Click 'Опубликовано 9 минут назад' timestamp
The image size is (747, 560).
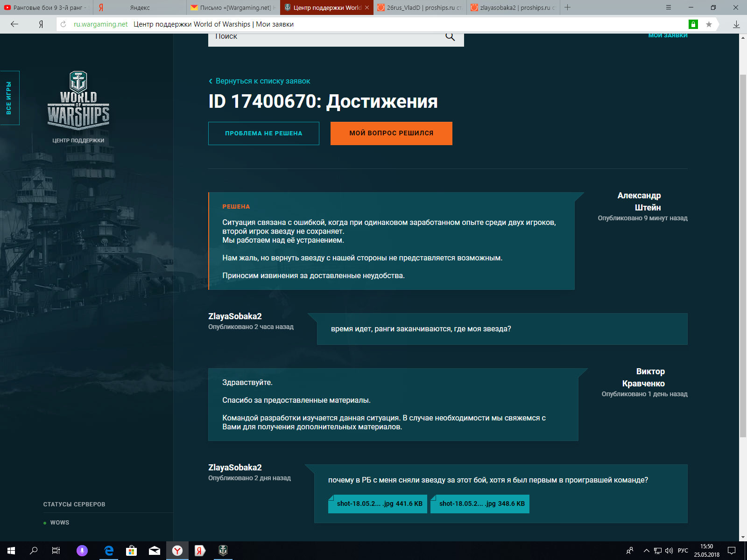coord(642,218)
